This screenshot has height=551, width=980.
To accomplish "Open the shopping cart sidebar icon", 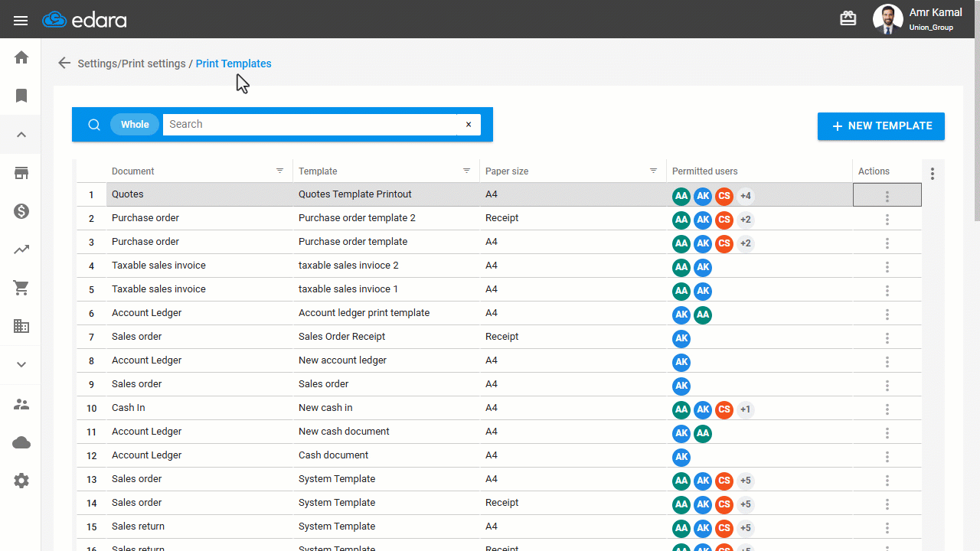I will click(x=21, y=288).
